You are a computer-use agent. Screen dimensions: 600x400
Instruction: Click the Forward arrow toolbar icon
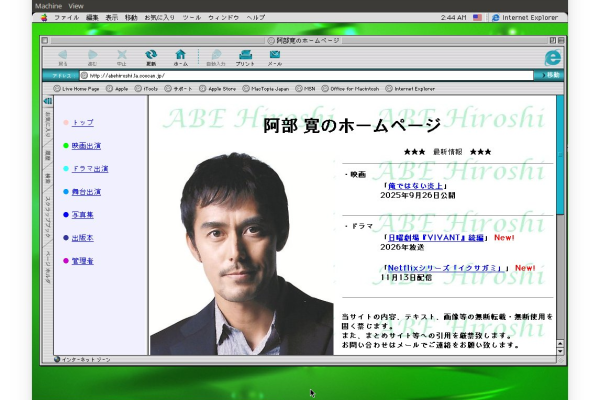pos(92,55)
